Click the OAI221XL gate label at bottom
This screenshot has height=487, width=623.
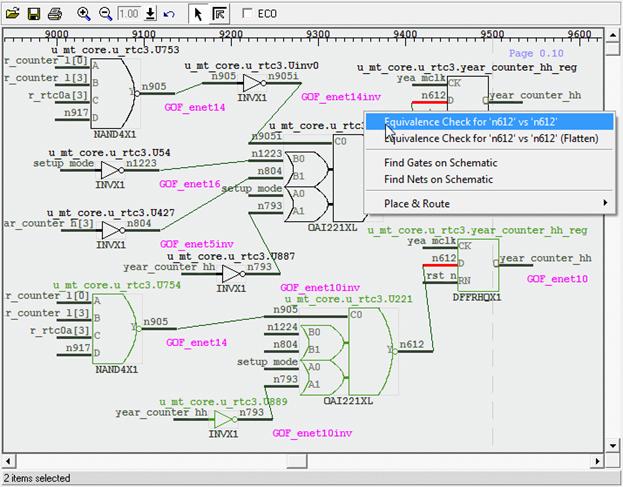(x=350, y=400)
